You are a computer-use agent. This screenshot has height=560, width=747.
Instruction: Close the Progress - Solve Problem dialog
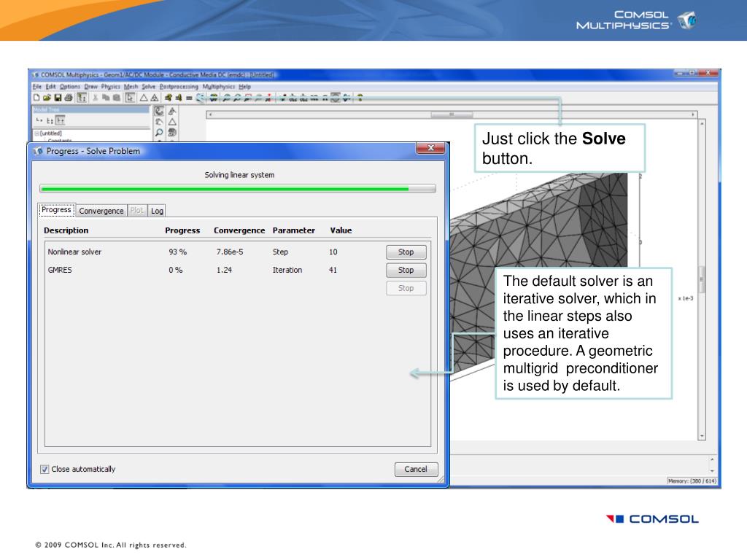point(430,148)
